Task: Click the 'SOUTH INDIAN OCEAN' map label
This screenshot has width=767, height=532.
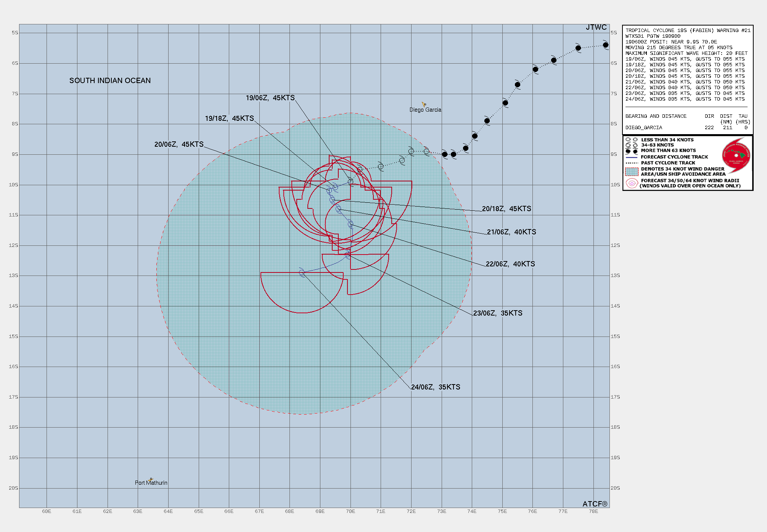Action: point(110,81)
